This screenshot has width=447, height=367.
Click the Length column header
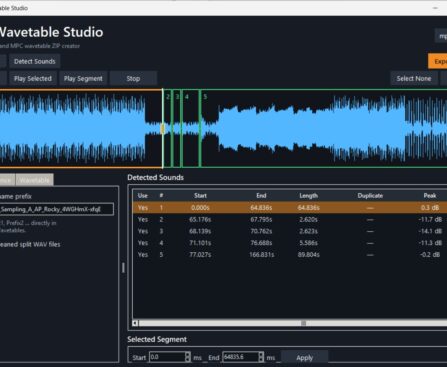(308, 196)
